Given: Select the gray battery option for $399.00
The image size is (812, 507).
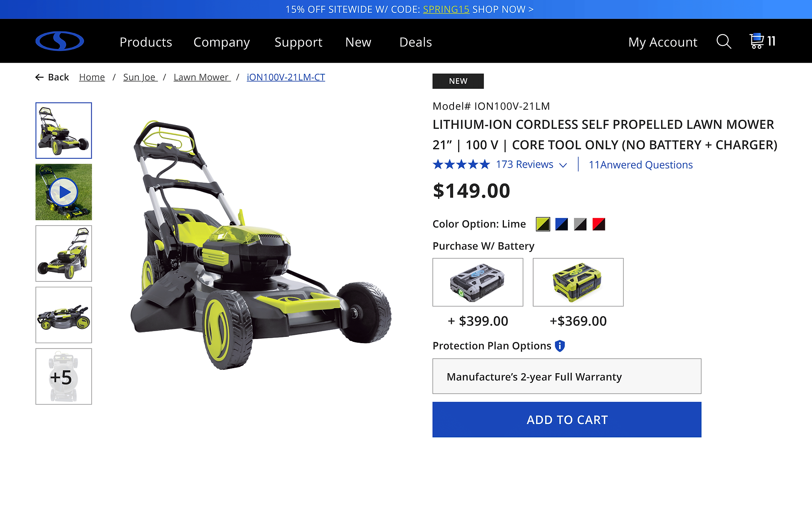Looking at the screenshot, I should coord(478,282).
